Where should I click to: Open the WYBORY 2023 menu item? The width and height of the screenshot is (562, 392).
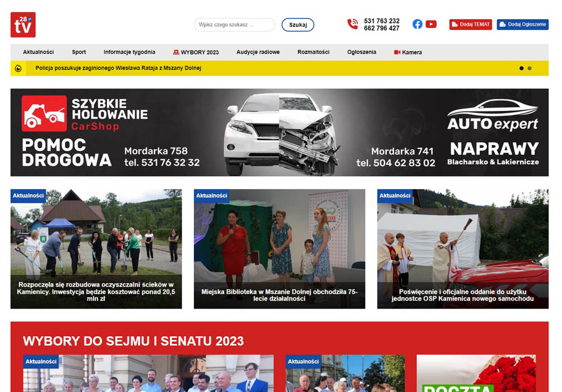(196, 52)
